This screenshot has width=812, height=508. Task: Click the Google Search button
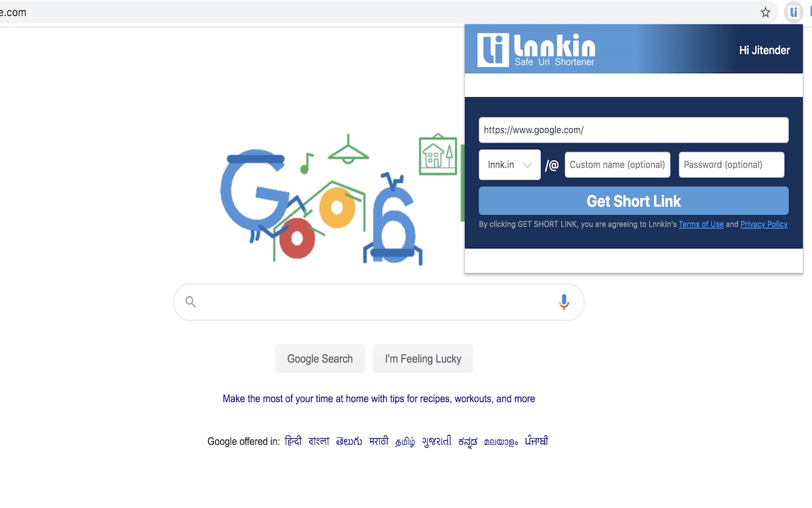point(320,359)
